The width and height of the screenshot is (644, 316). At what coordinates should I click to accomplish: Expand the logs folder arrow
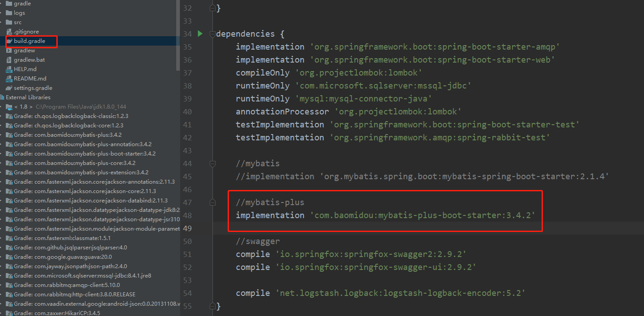(1, 13)
